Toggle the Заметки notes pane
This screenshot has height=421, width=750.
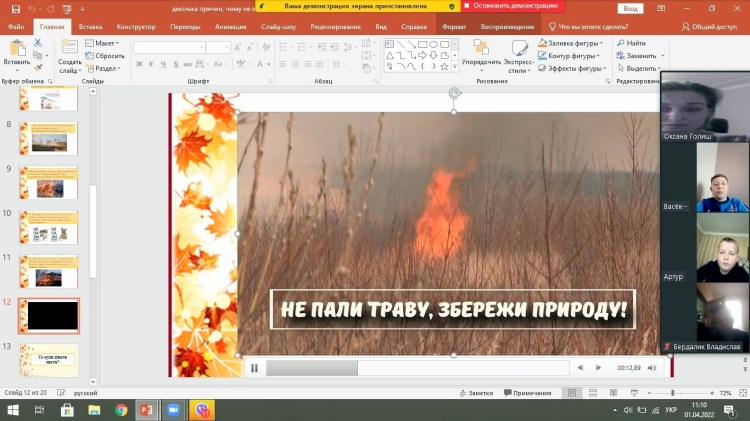tap(476, 393)
